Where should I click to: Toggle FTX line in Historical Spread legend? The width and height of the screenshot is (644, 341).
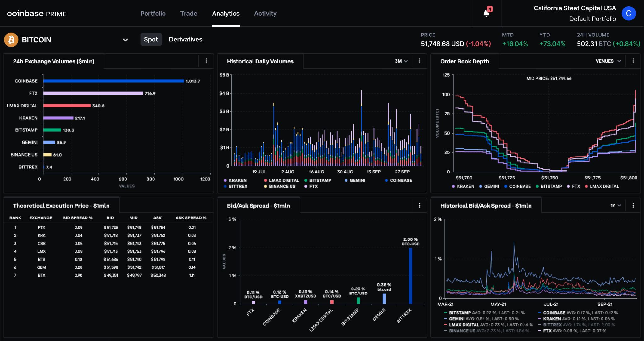coord(572,331)
